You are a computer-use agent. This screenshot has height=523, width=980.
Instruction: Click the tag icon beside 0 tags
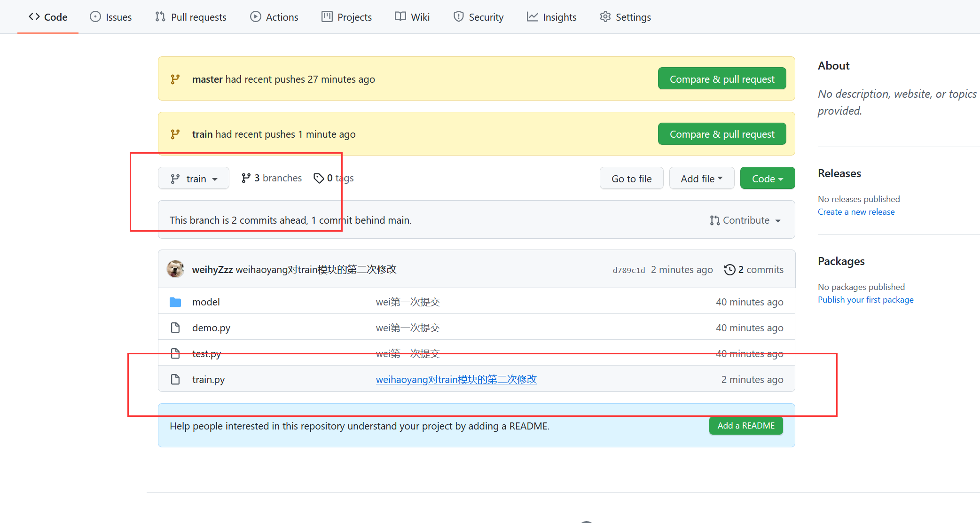(x=319, y=178)
